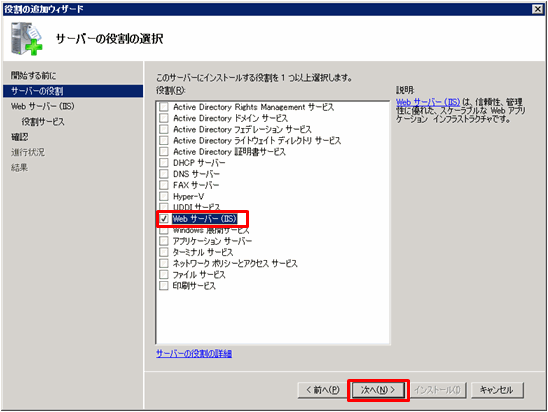The height and width of the screenshot is (412, 548).
Task: Select the Hyper-V role label
Action: [188, 196]
